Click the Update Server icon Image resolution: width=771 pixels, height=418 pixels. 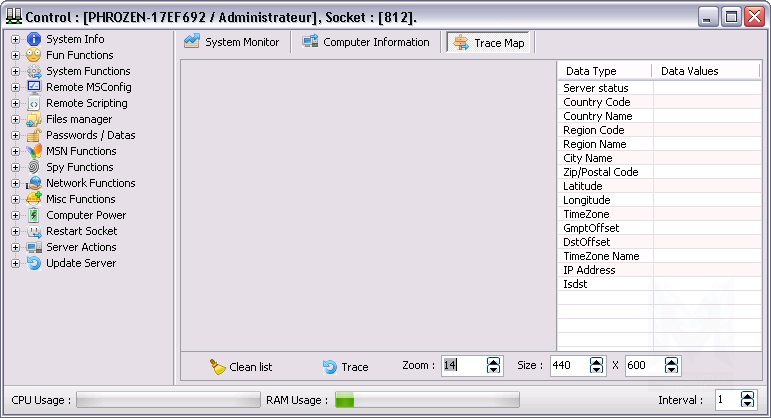coord(34,263)
